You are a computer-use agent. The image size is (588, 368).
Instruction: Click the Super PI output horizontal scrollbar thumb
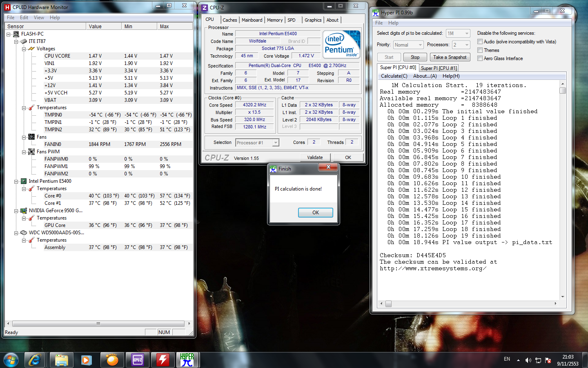[x=389, y=304]
